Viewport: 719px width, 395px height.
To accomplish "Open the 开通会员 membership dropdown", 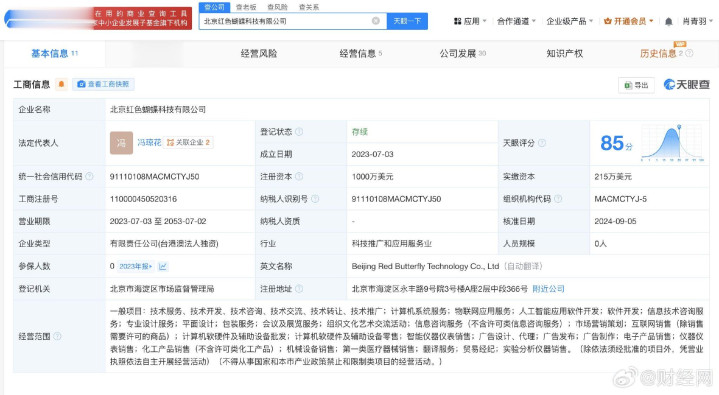I will click(629, 21).
